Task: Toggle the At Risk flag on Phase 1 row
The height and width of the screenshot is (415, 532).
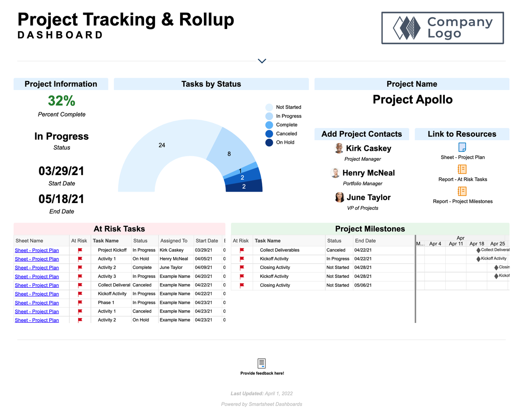Action: [79, 303]
